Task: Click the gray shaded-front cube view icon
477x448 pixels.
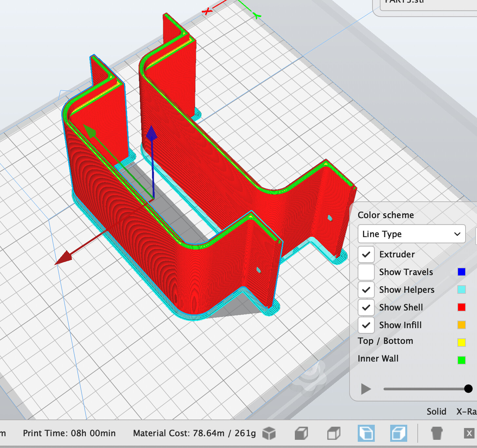Action: point(301,433)
